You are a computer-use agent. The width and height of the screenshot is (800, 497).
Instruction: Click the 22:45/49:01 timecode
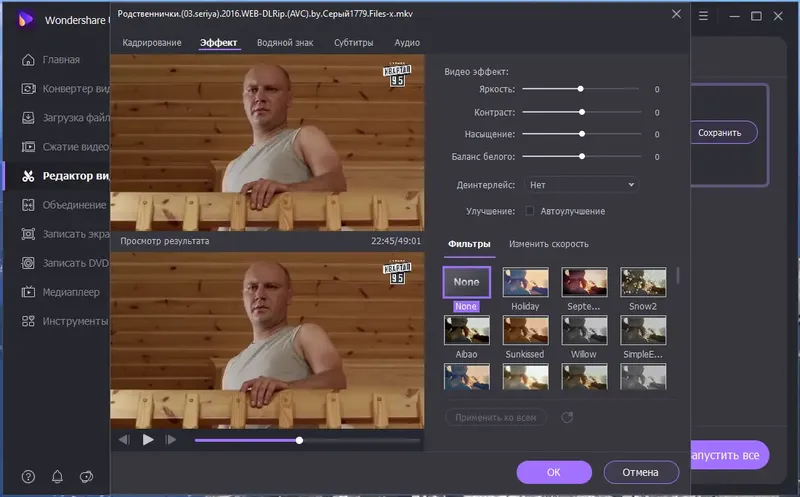396,241
